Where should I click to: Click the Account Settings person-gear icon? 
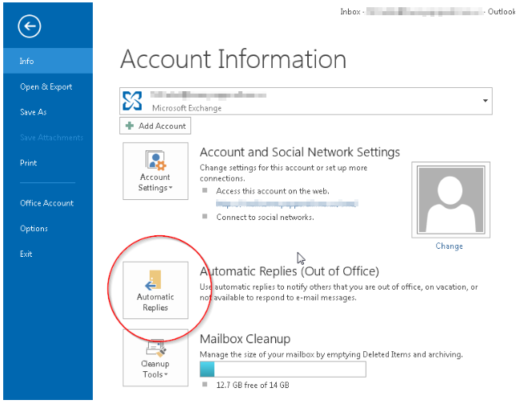tap(156, 160)
